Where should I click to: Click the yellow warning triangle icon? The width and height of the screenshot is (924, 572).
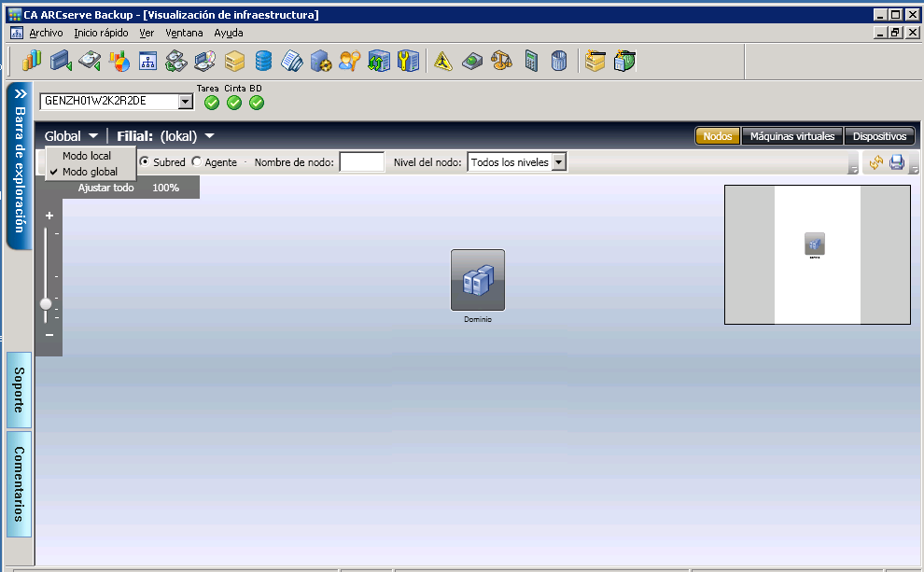click(x=443, y=61)
